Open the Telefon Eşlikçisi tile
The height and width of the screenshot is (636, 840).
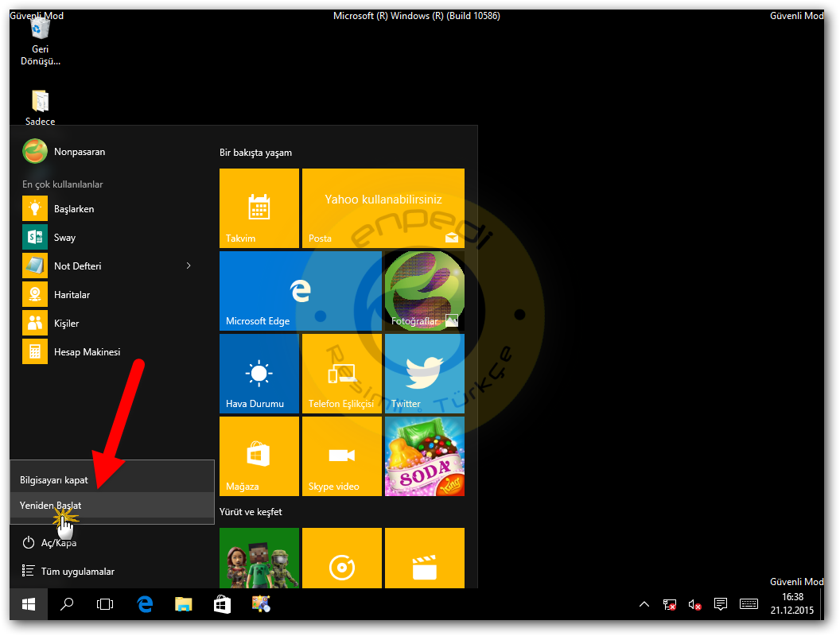(342, 373)
